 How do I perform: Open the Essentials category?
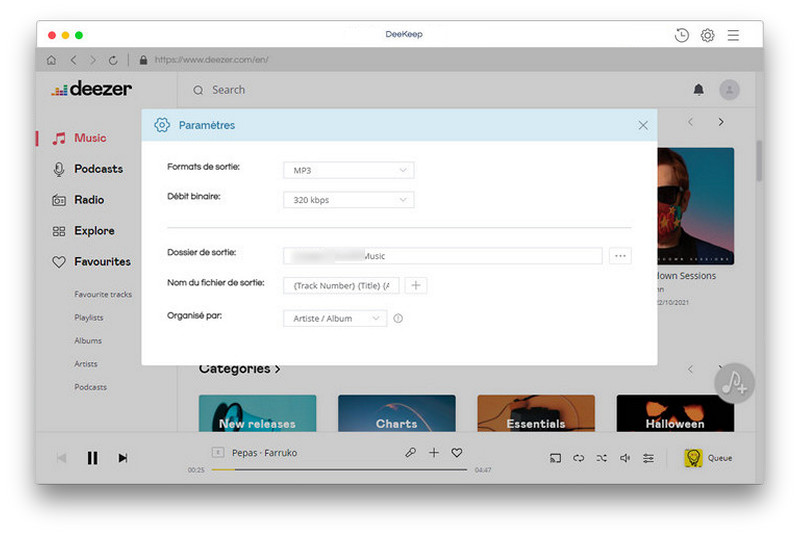[x=536, y=414]
